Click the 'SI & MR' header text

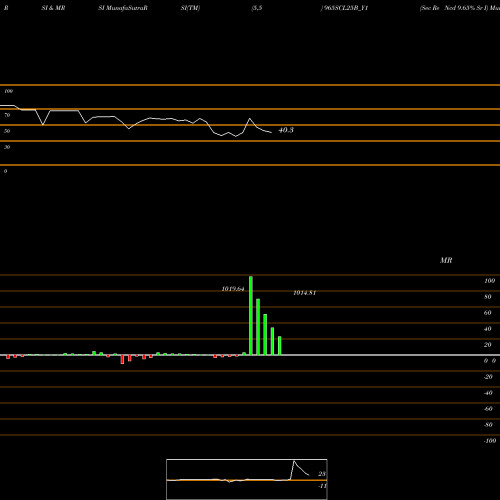pyautogui.click(x=53, y=8)
